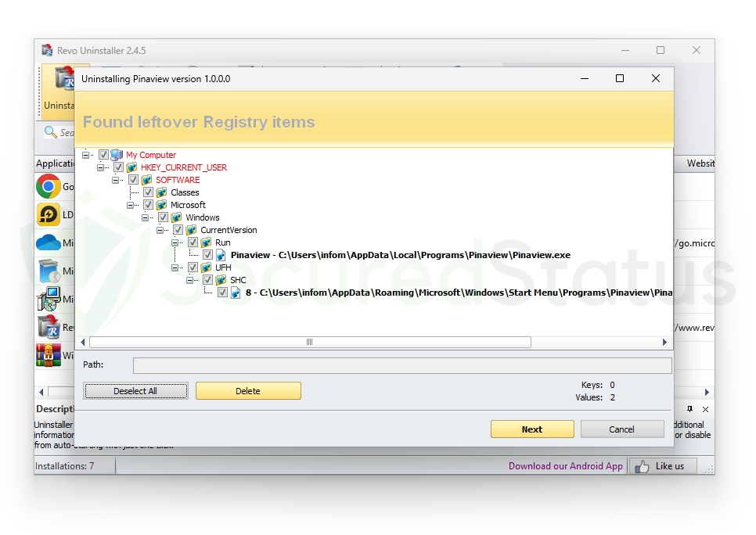
Task: Uncheck the Pinaview.exe value checkbox
Action: pyautogui.click(x=208, y=255)
